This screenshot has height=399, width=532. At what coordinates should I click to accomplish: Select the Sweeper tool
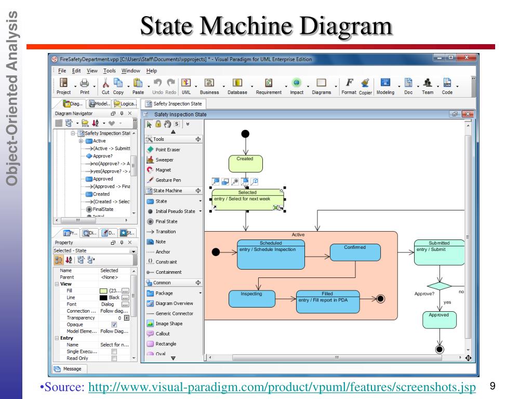[x=160, y=160]
